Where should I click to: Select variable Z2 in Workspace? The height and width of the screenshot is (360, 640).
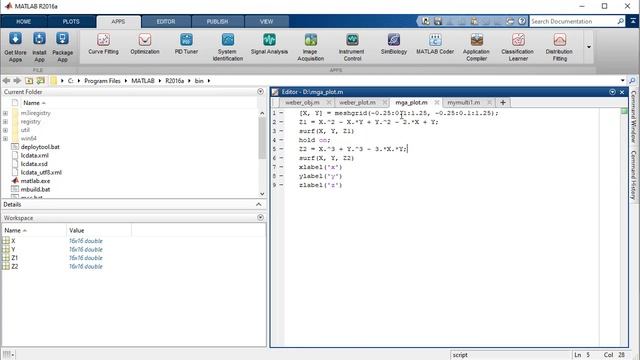coord(15,267)
